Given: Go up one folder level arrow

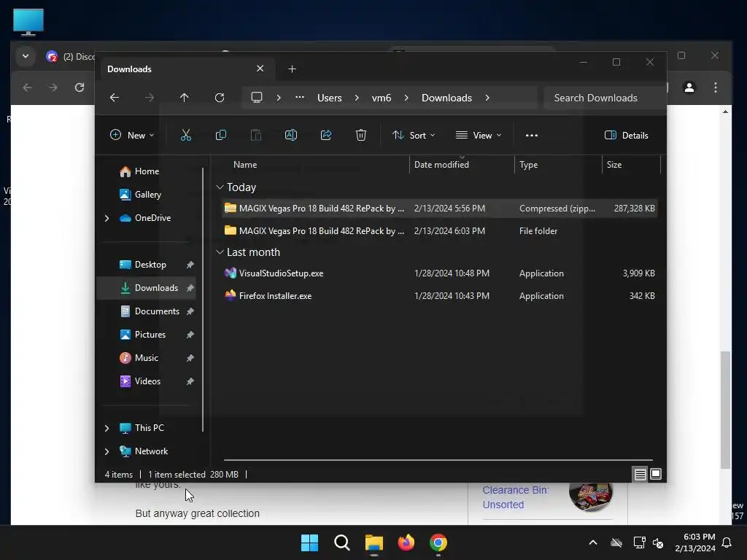Looking at the screenshot, I should [185, 98].
